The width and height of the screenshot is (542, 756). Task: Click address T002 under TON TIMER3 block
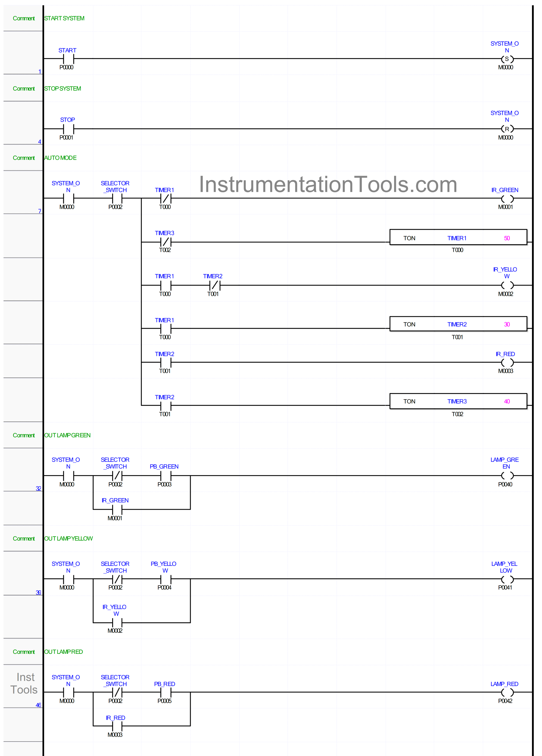coord(457,414)
